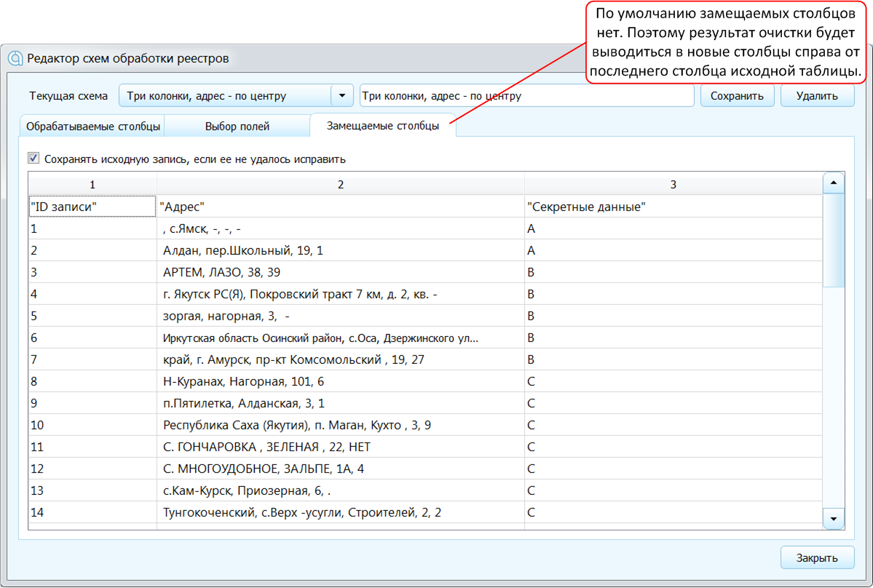This screenshot has height=588, width=873.
Task: Select the "С. ГОНЧАРОВКА , ЗЕЛЕНАЯ , 22, НЕТ" cell
Action: tap(341, 447)
